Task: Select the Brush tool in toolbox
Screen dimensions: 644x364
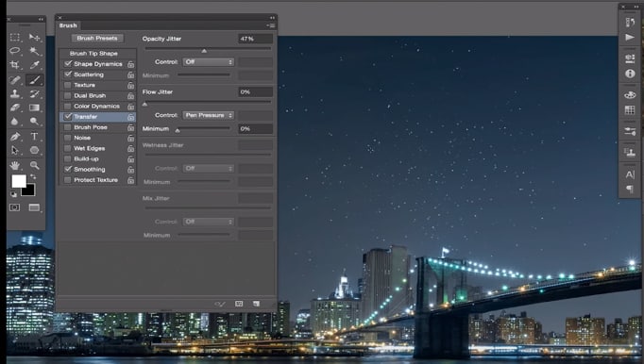Action: 35,79
